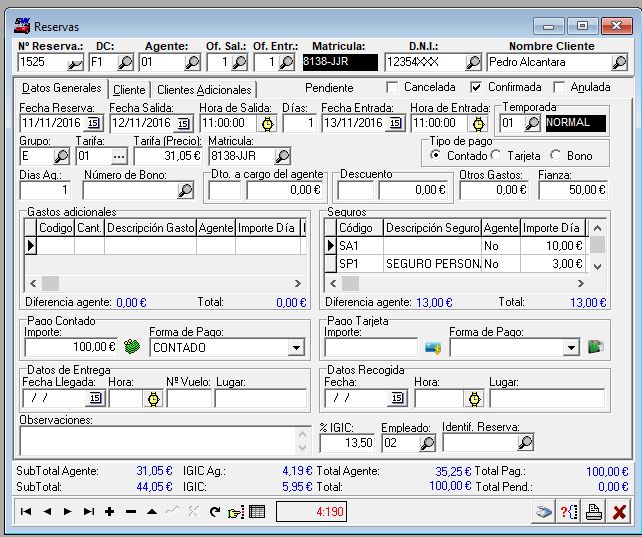Expand the Pago Tarjeta Forma de Pago dropdown

click(x=571, y=348)
